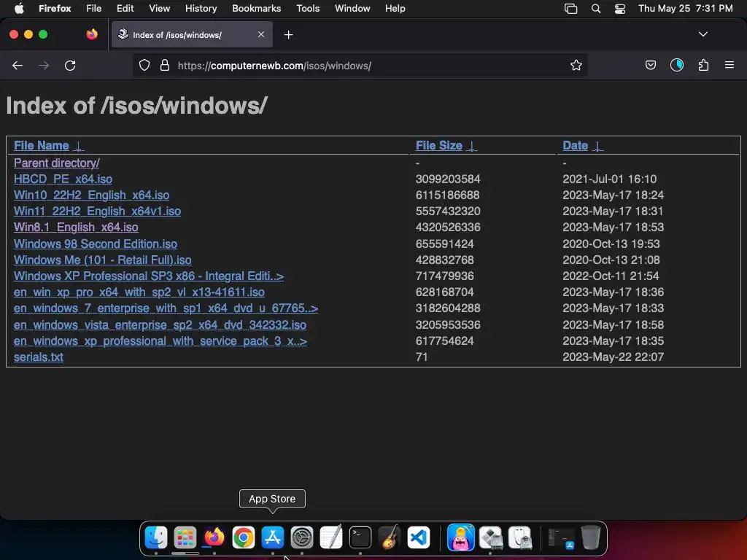Launch Terminal from the Dock
Image resolution: width=747 pixels, height=560 pixels.
(x=360, y=537)
